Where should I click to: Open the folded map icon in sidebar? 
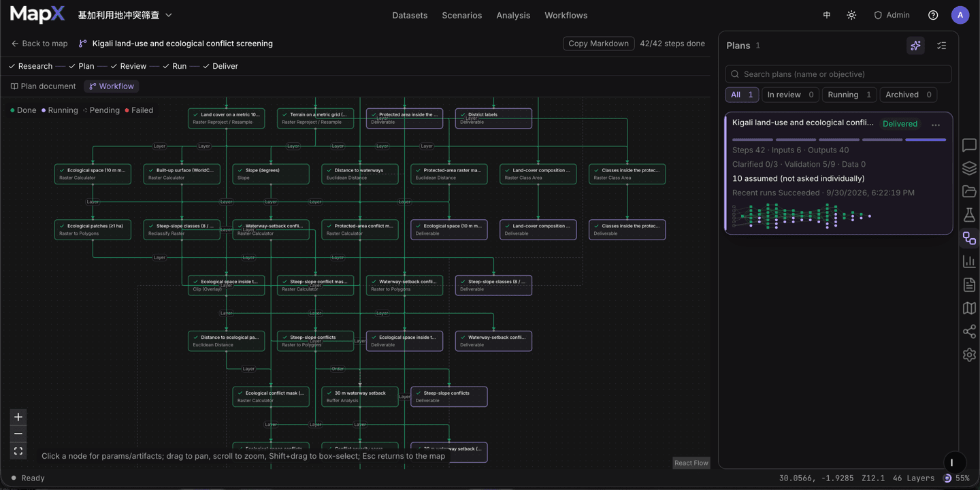[x=969, y=308]
